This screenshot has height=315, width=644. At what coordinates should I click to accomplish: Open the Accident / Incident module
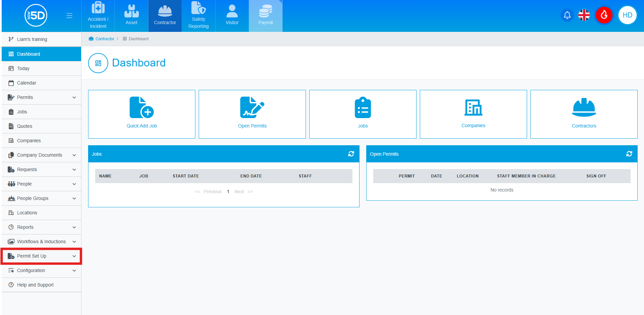point(98,16)
